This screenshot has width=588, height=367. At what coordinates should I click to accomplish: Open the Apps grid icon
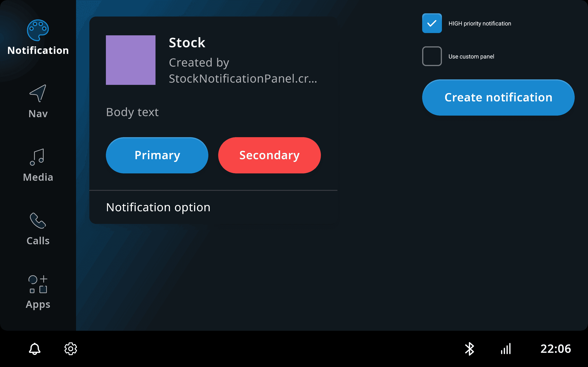pyautogui.click(x=38, y=284)
